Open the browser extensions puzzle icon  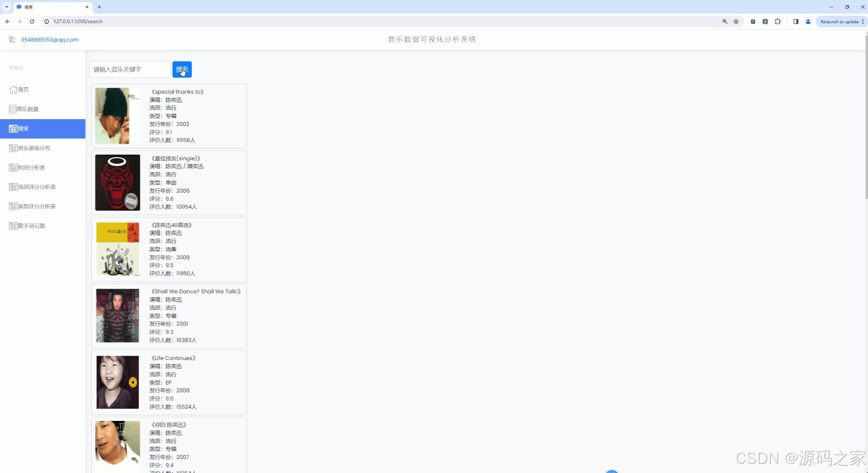[778, 21]
